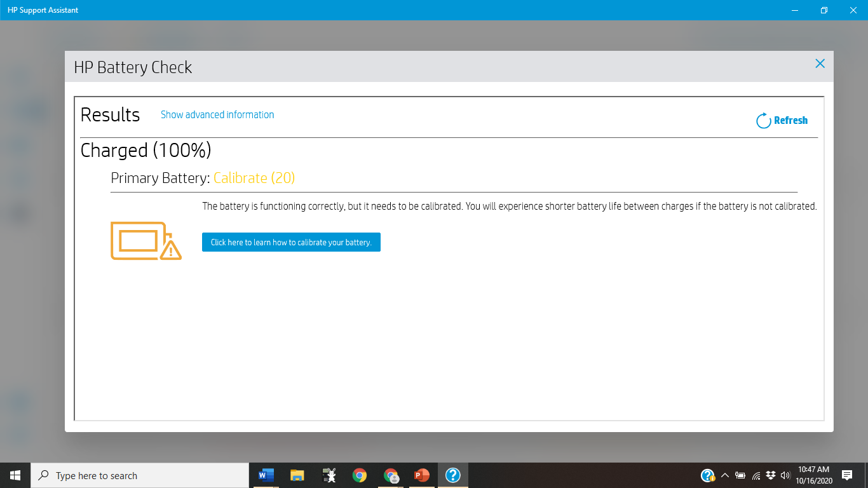868x488 pixels.
Task: Close the HP Battery Check dialog
Action: pyautogui.click(x=820, y=64)
